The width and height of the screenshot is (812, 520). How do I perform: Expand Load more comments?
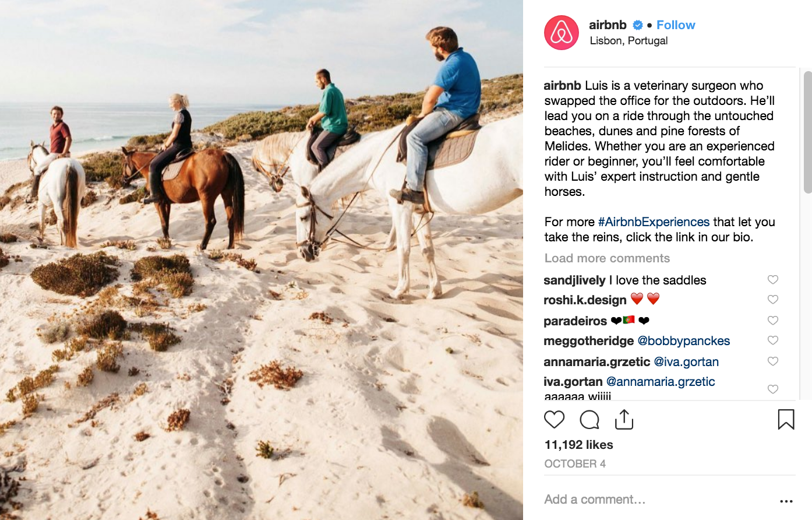click(607, 258)
